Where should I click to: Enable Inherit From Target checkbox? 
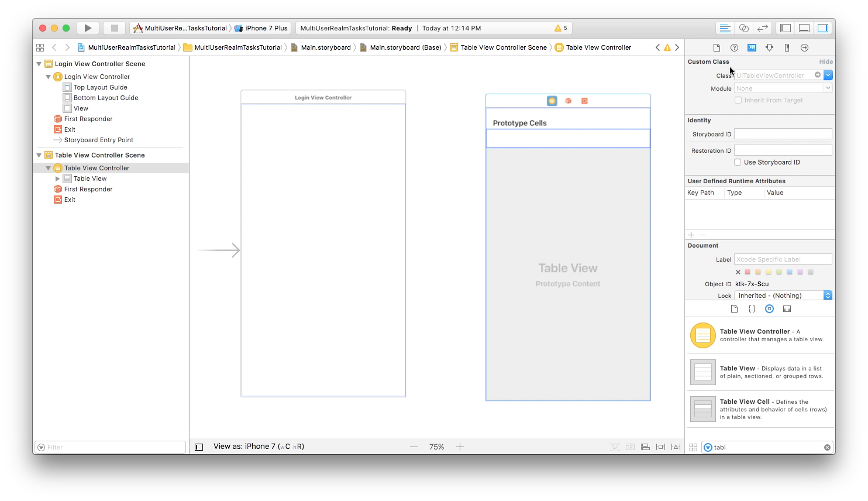[x=738, y=100]
